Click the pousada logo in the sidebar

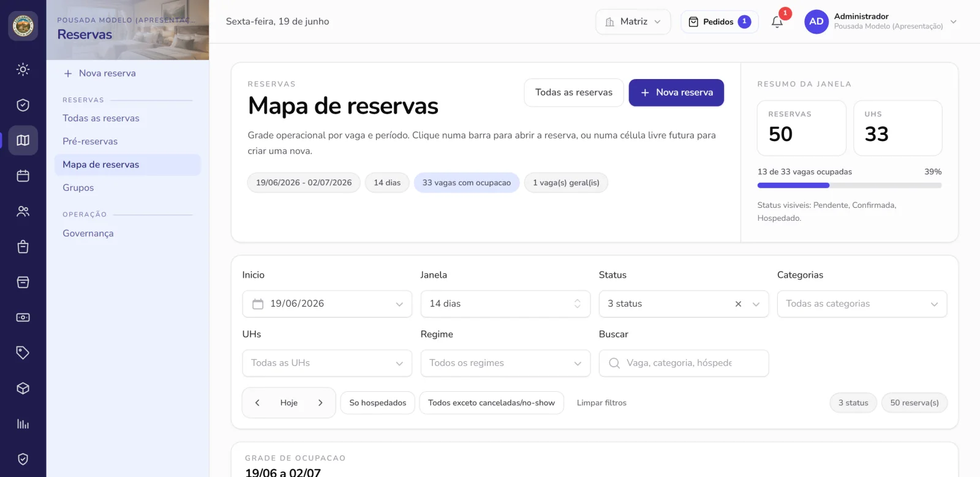23,26
